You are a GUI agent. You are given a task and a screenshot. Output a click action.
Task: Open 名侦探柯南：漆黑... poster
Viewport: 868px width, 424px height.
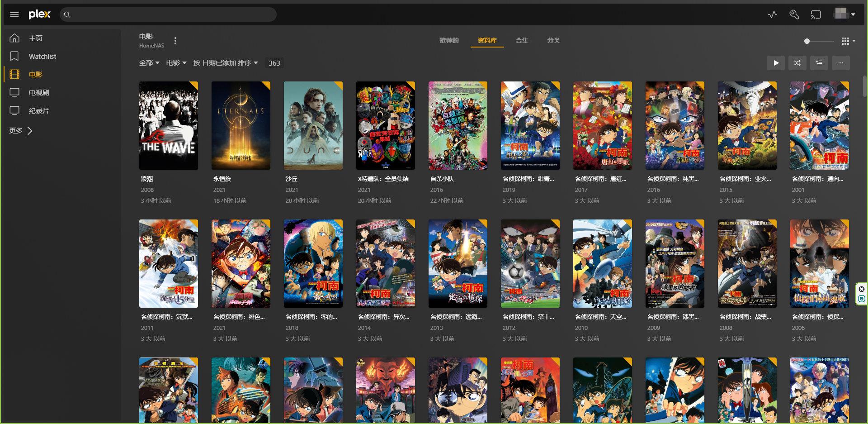[675, 263]
